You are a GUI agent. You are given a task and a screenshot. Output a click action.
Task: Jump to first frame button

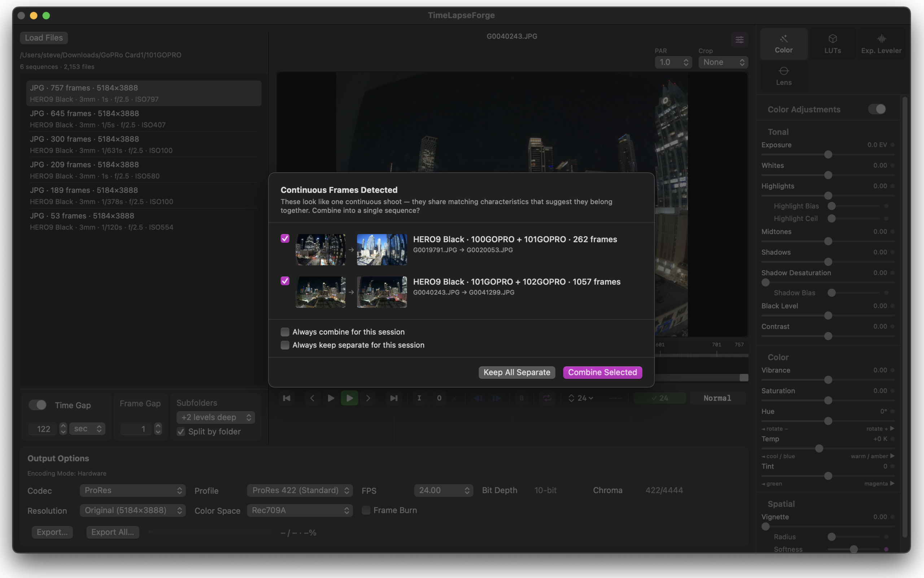click(x=286, y=398)
